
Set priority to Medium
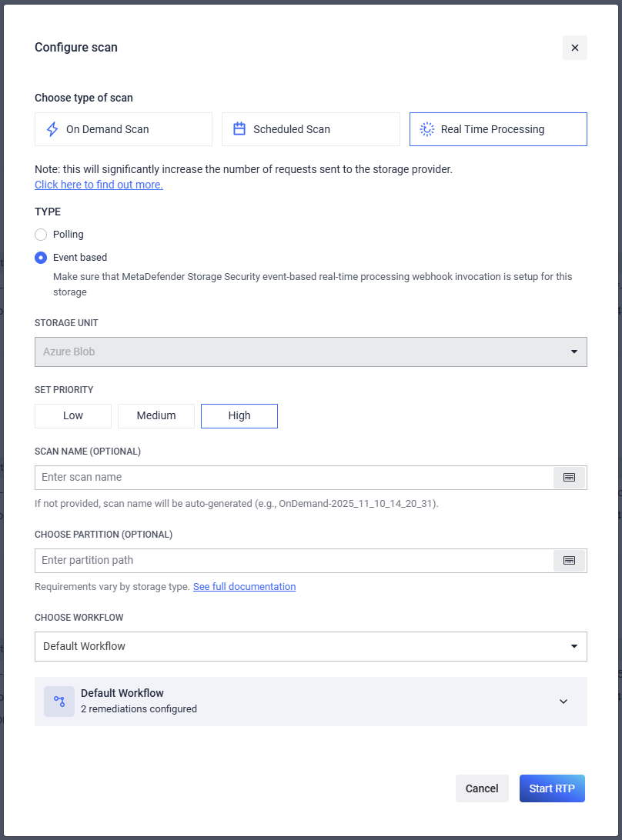(x=156, y=416)
